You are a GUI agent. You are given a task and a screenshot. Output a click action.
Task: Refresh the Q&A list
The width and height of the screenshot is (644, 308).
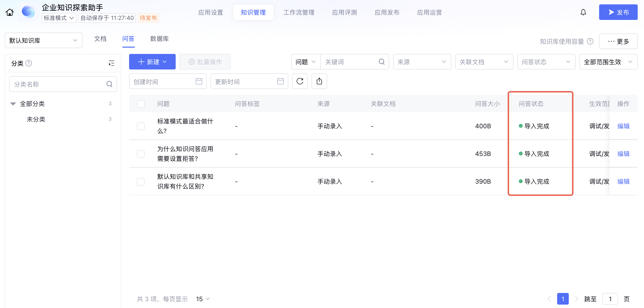pyautogui.click(x=300, y=81)
